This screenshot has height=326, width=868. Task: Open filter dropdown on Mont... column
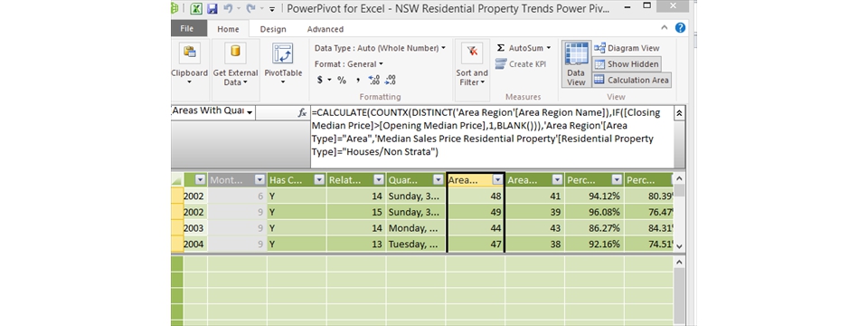tap(259, 179)
